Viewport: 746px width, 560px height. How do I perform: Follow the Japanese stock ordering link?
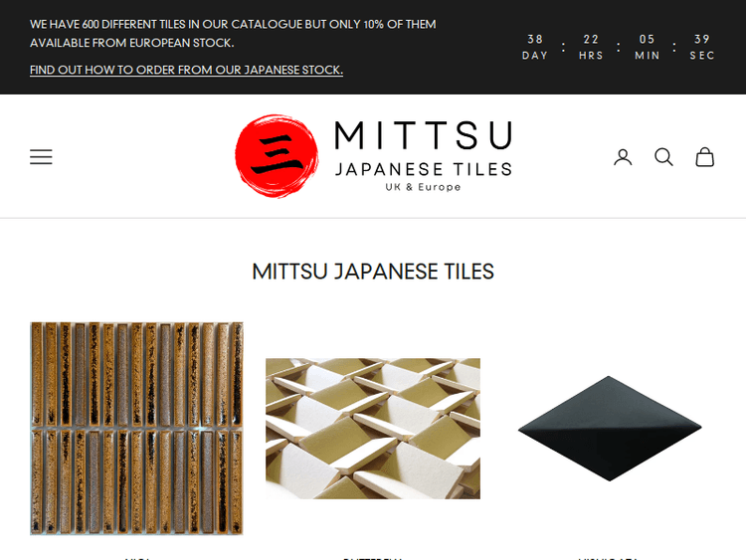[x=186, y=70]
